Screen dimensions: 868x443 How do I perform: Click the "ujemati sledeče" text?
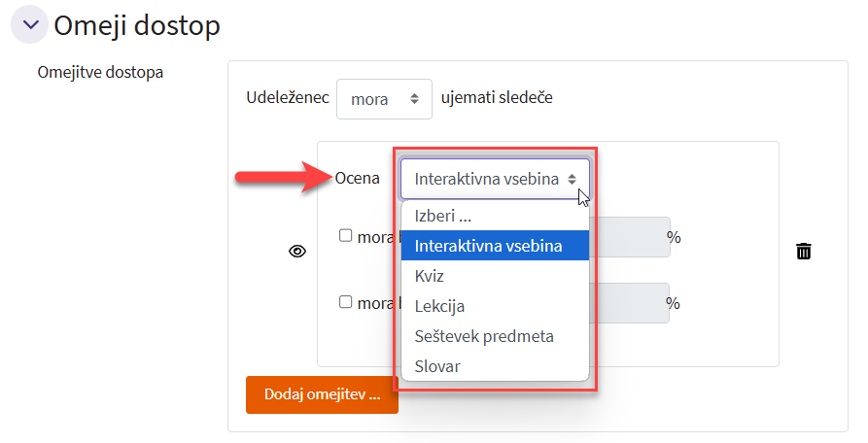point(497,98)
